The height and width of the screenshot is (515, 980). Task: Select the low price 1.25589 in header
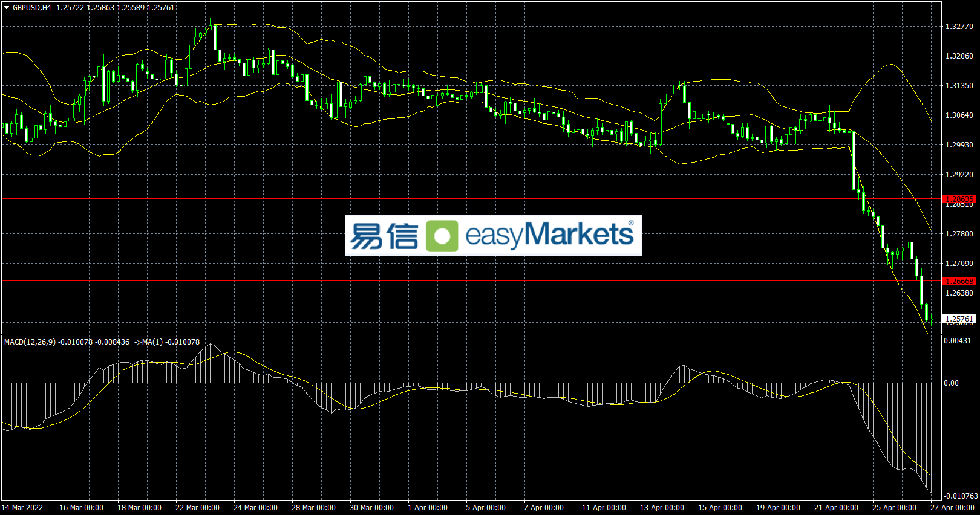click(x=131, y=8)
